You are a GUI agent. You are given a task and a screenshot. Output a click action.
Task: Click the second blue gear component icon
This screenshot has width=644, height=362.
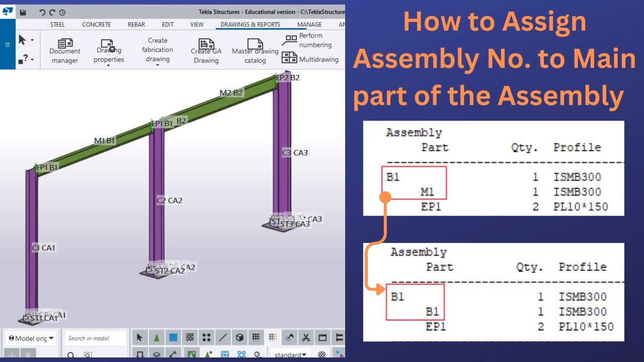pos(242,354)
